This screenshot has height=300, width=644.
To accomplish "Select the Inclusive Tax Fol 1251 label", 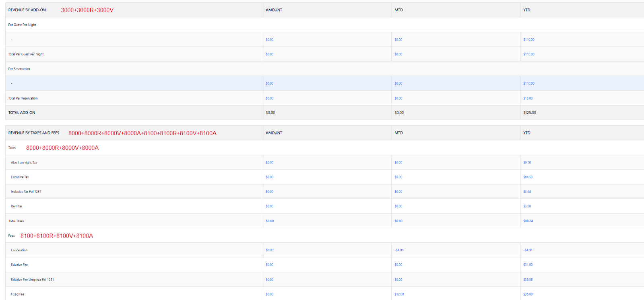I will [26, 192].
